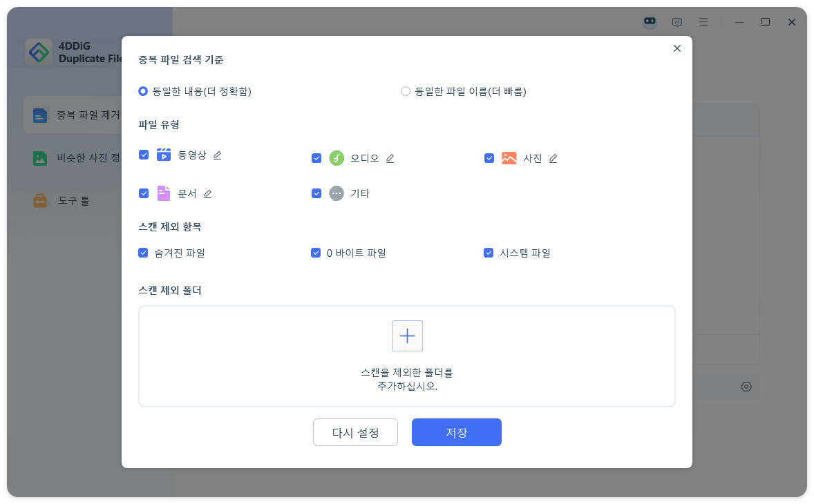814x504 pixels.
Task: Switch to 중복 파일 제거 in the sidebar
Action: tap(41, 115)
